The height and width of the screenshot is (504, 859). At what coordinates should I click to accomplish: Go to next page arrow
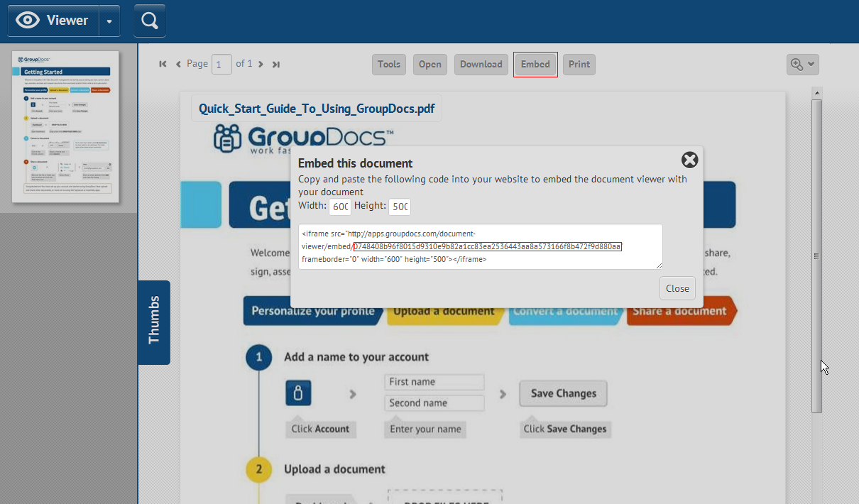click(x=261, y=64)
